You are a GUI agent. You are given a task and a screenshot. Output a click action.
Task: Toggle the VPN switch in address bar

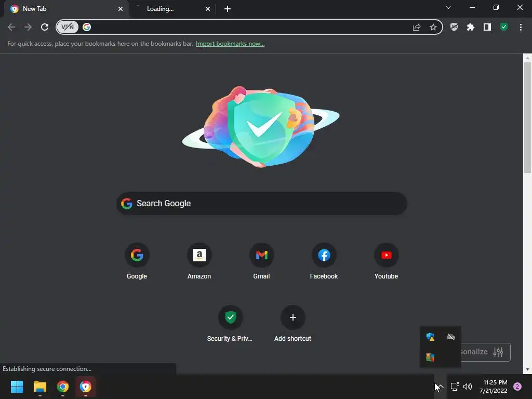point(68,27)
